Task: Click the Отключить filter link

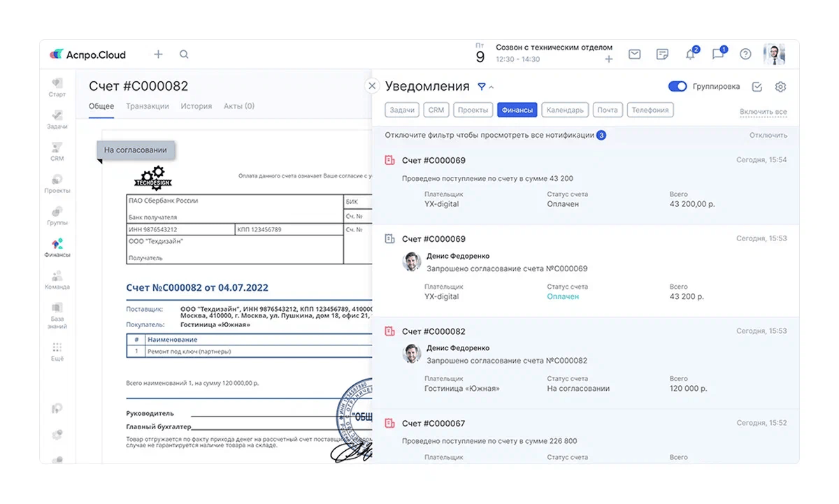Action: (768, 135)
